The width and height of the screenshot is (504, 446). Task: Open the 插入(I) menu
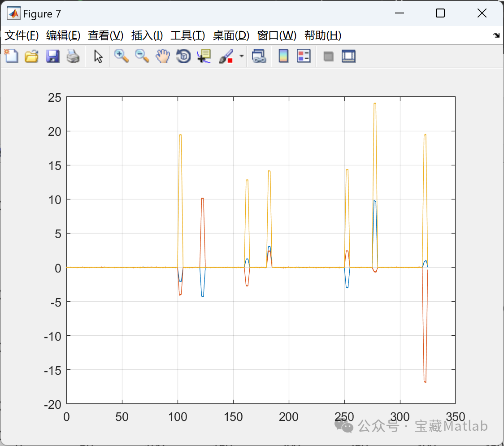click(147, 35)
